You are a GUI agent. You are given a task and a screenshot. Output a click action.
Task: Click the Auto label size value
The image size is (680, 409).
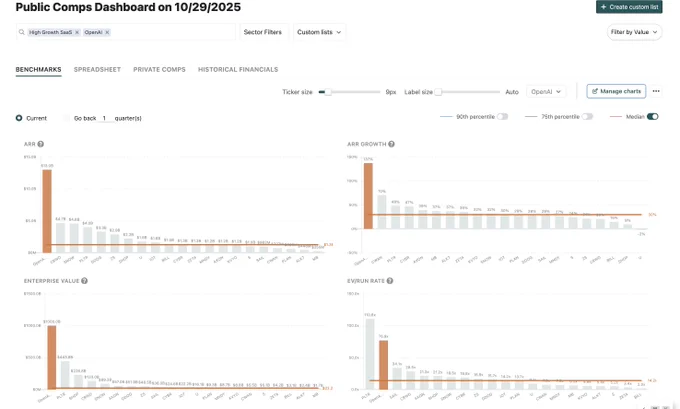tap(512, 92)
